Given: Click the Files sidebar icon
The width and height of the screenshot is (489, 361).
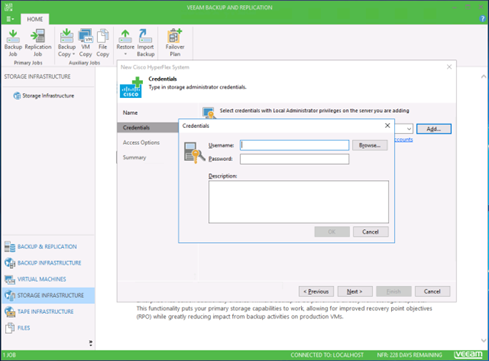Looking at the screenshot, I should point(10,328).
